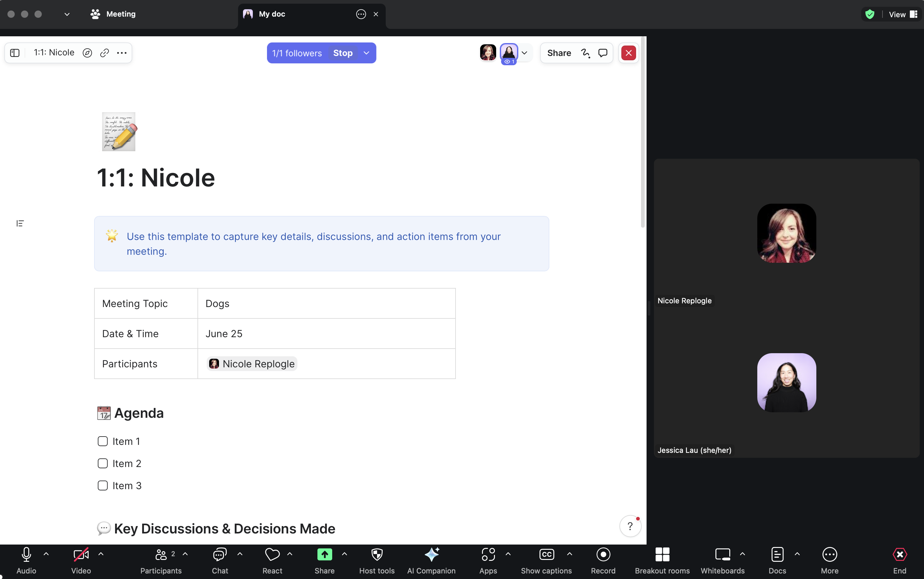Select Nicole Replogle's video tile
Screen dimensions: 924x579
coord(787,234)
